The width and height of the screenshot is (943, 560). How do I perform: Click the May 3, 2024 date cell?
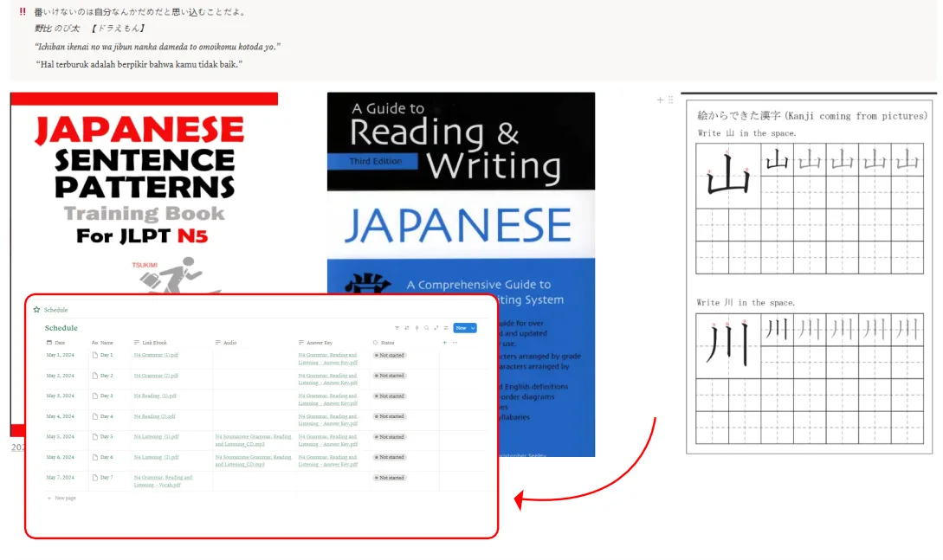click(60, 396)
